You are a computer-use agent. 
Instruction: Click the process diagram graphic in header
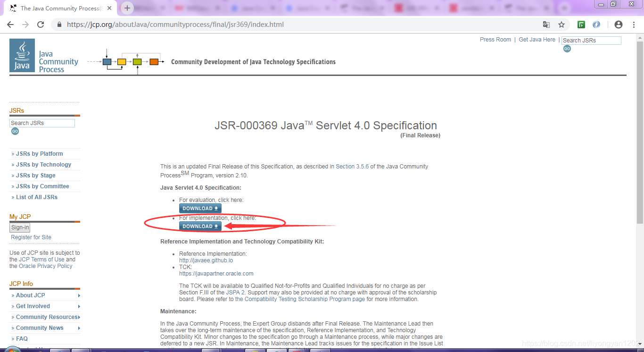126,61
